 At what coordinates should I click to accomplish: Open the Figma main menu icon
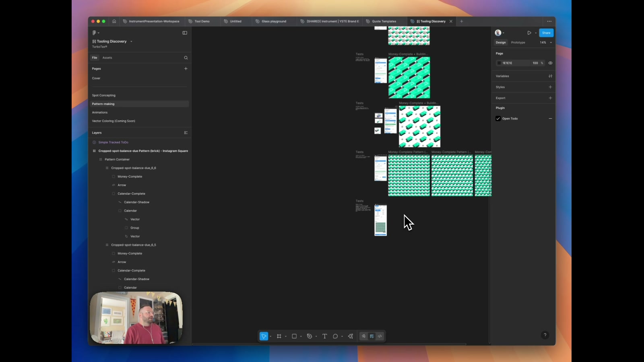(94, 33)
